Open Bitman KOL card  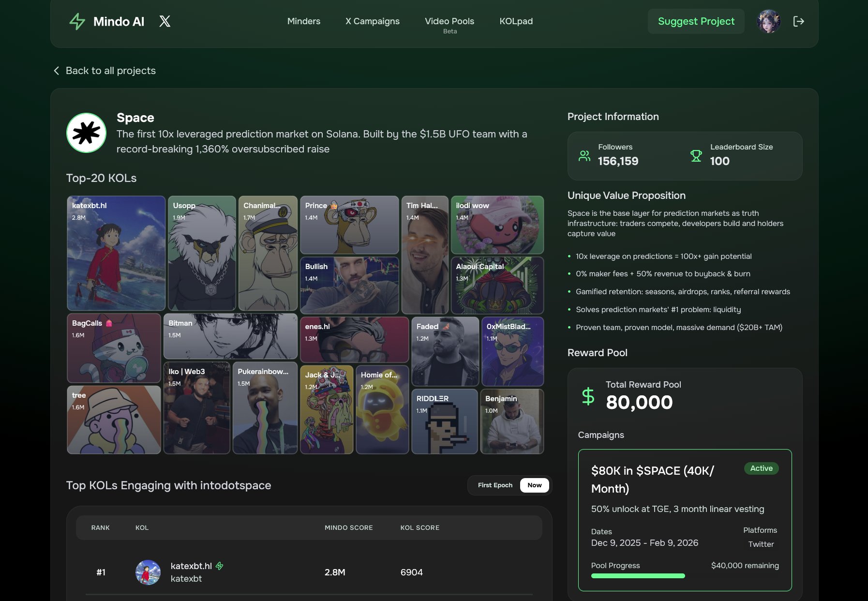[230, 336]
